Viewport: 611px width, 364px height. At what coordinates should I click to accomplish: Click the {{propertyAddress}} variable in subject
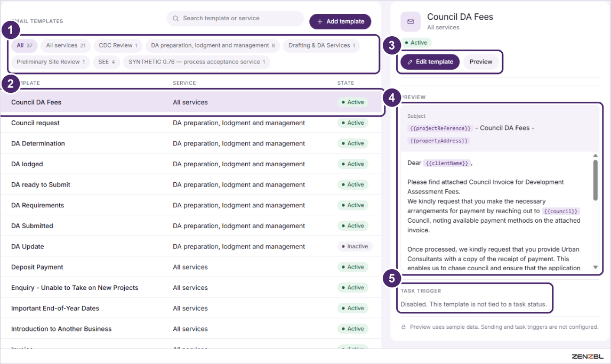[x=439, y=141]
